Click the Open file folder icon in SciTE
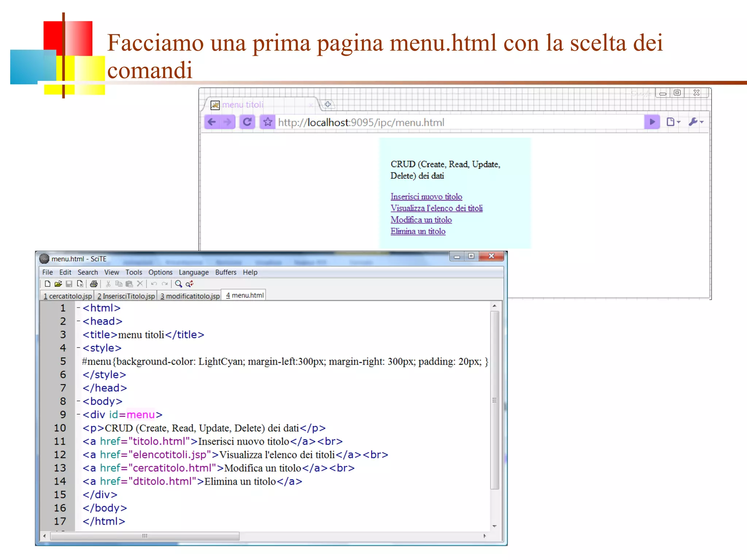This screenshot has width=747, height=560. click(x=58, y=284)
